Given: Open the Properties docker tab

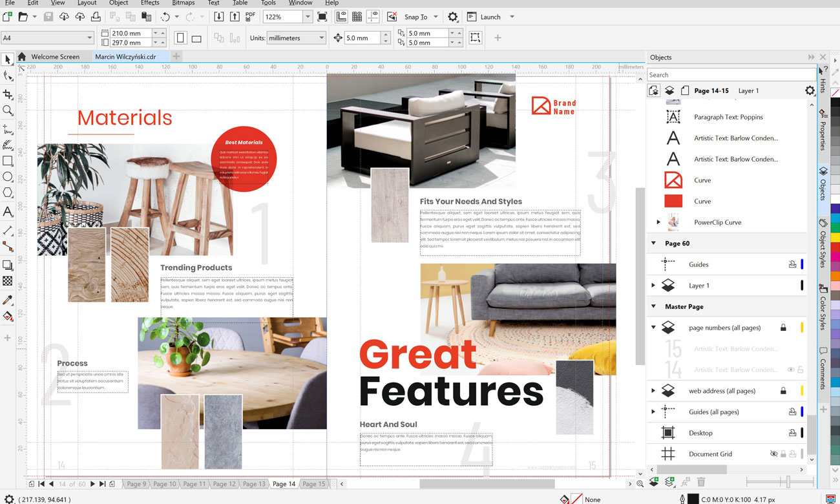Looking at the screenshot, I should click(823, 130).
